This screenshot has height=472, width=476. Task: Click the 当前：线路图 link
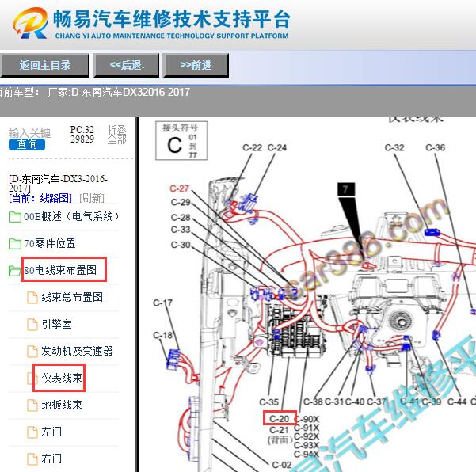click(40, 198)
